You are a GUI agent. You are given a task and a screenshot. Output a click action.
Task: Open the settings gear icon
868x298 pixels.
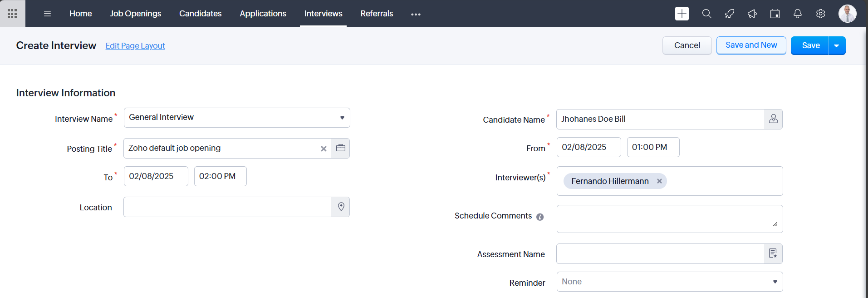tap(820, 14)
